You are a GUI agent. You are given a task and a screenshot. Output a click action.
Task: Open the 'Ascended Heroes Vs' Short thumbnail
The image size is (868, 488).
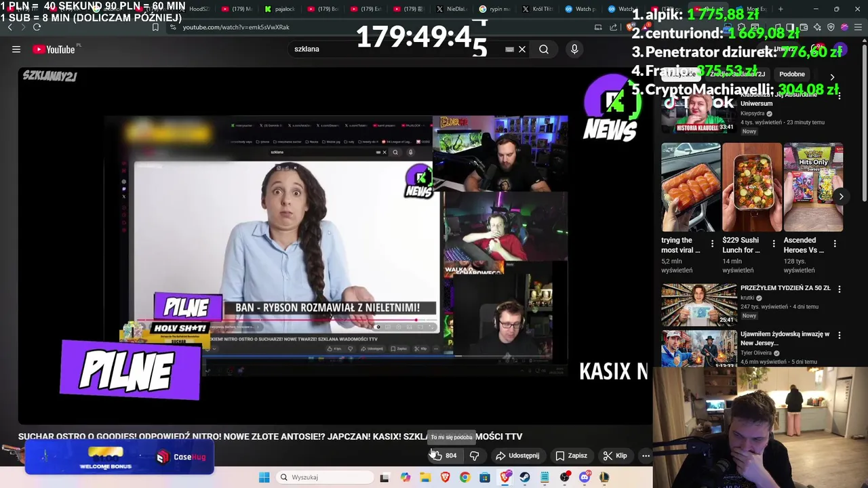tap(813, 187)
